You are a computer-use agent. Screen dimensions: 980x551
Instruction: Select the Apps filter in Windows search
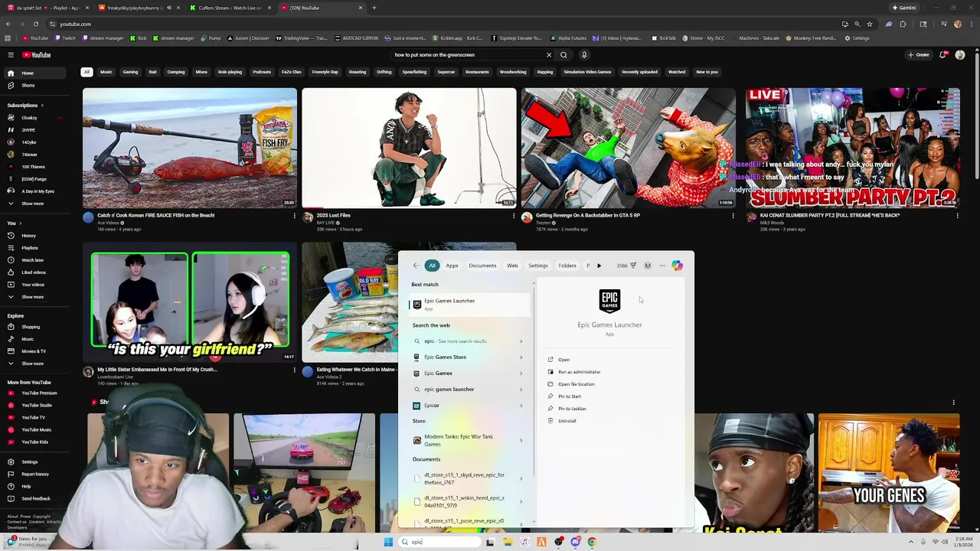coord(452,266)
